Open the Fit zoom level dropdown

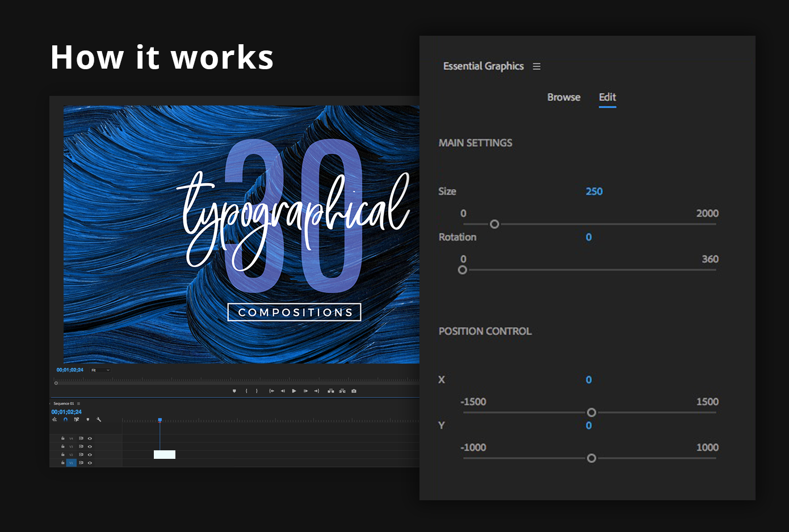tap(100, 370)
